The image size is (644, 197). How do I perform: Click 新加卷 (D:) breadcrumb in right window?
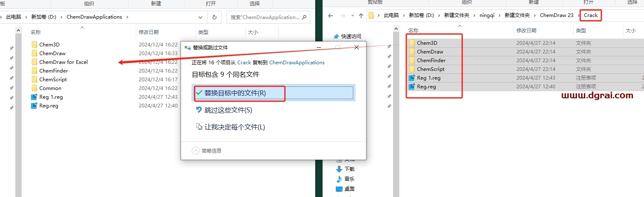tap(422, 15)
